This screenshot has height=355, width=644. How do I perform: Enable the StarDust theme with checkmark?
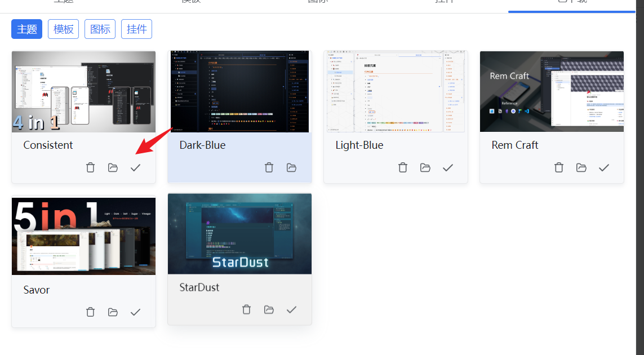pos(292,309)
